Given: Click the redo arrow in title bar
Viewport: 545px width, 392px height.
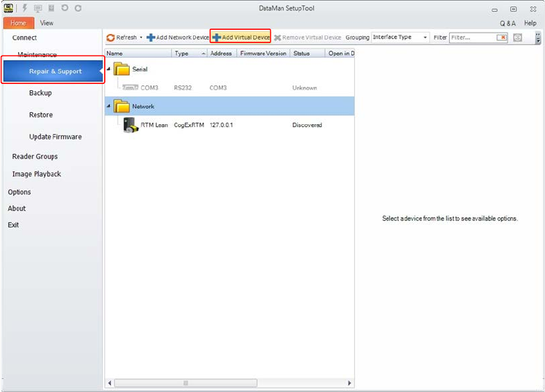Looking at the screenshot, I should tap(78, 8).
